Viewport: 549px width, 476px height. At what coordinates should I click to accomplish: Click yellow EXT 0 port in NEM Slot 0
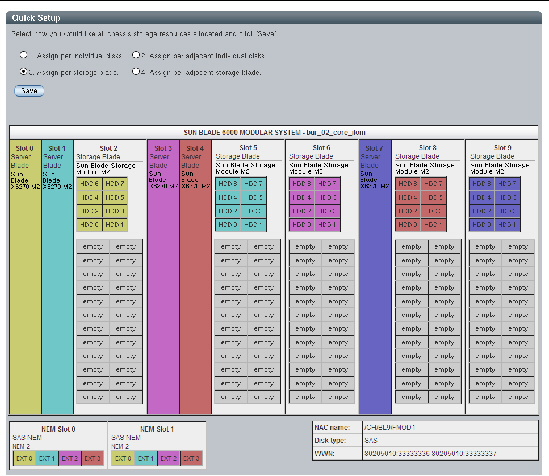point(25,458)
